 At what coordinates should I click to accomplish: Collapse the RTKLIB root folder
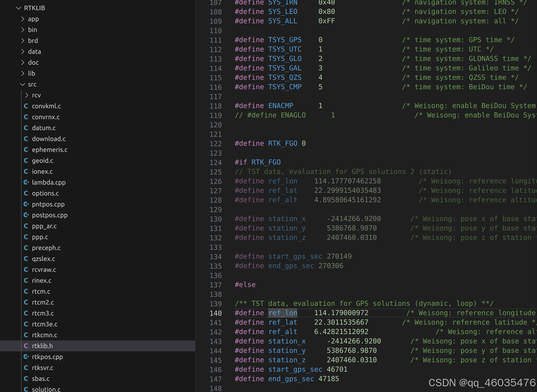click(18, 8)
